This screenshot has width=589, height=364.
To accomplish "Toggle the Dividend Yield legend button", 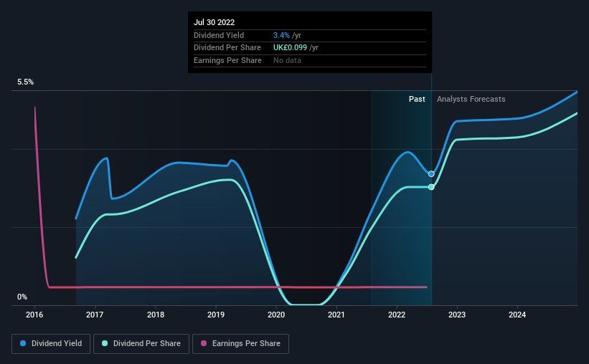I will point(51,344).
